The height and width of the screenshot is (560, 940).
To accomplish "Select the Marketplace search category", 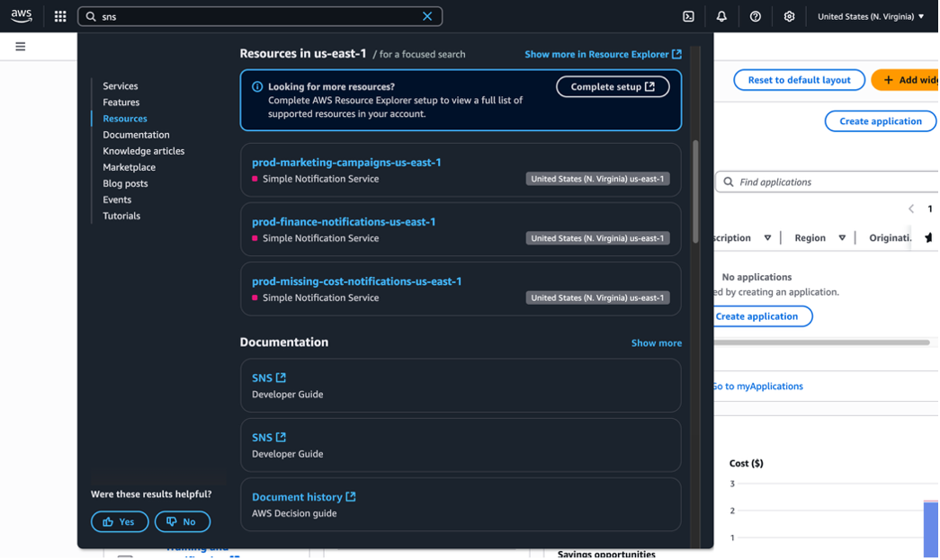I will [x=129, y=166].
